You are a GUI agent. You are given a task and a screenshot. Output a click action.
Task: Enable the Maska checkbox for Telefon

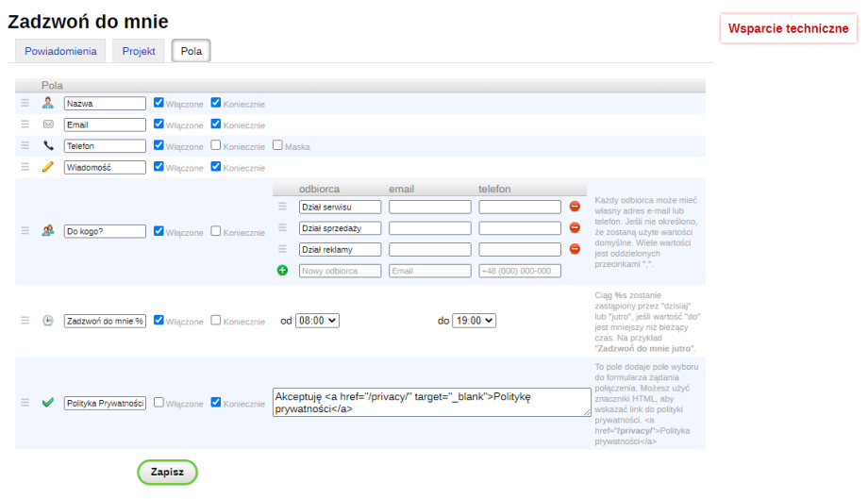277,145
